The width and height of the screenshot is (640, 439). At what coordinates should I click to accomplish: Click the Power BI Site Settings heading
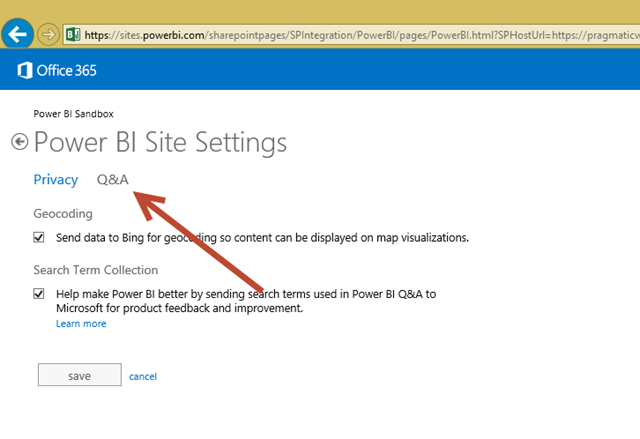[160, 142]
